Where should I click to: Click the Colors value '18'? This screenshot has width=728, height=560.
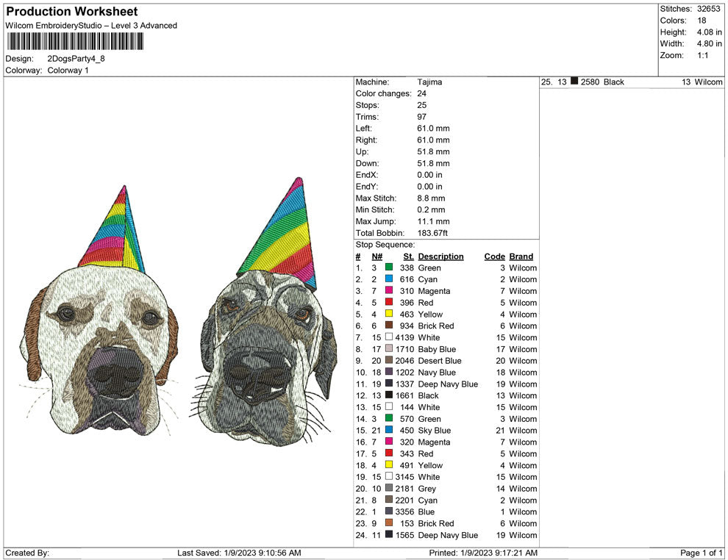coord(702,21)
